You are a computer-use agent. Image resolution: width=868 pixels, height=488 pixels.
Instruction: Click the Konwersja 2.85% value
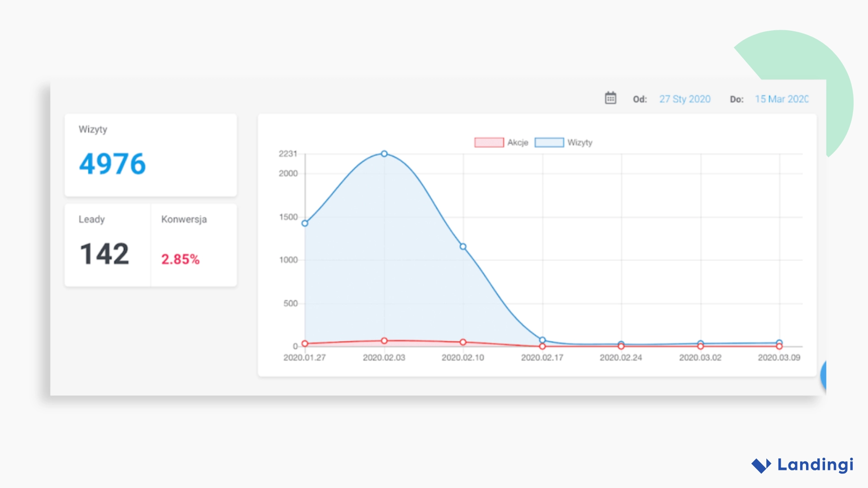point(180,259)
